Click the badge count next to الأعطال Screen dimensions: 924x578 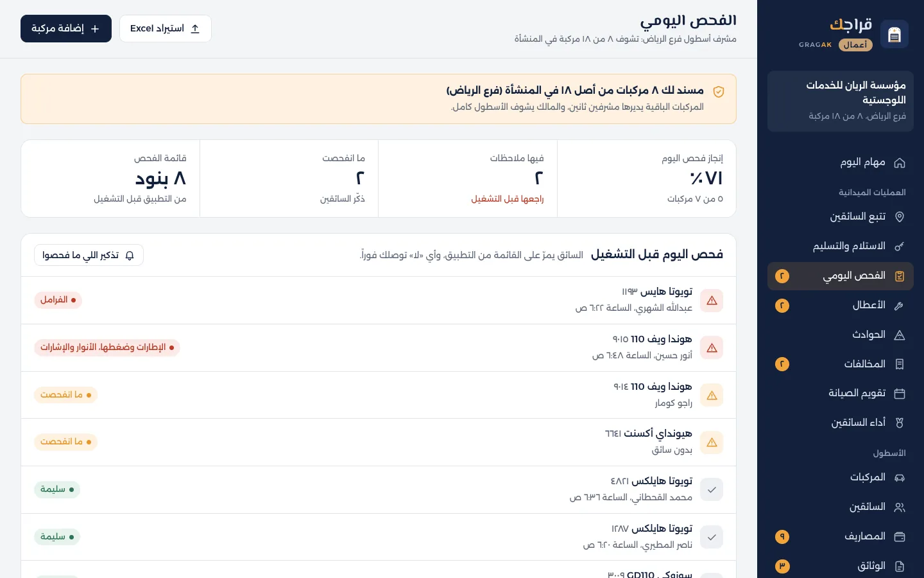[782, 306]
